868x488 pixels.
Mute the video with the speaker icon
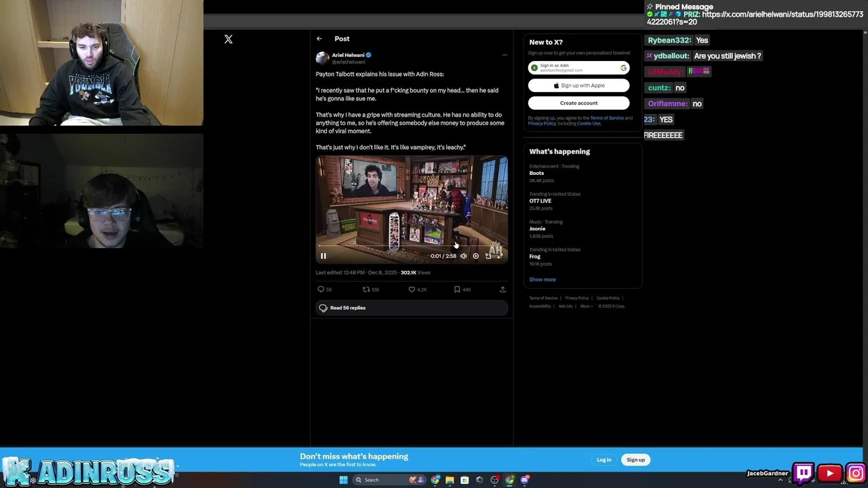(x=463, y=256)
